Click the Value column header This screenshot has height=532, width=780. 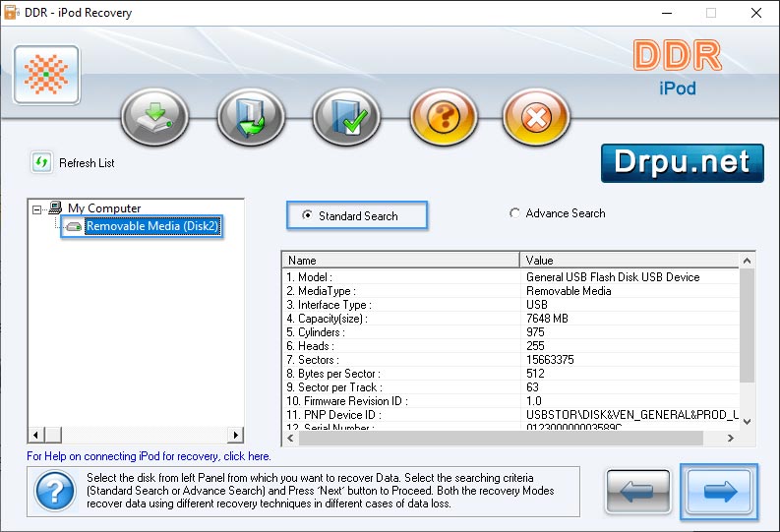630,260
